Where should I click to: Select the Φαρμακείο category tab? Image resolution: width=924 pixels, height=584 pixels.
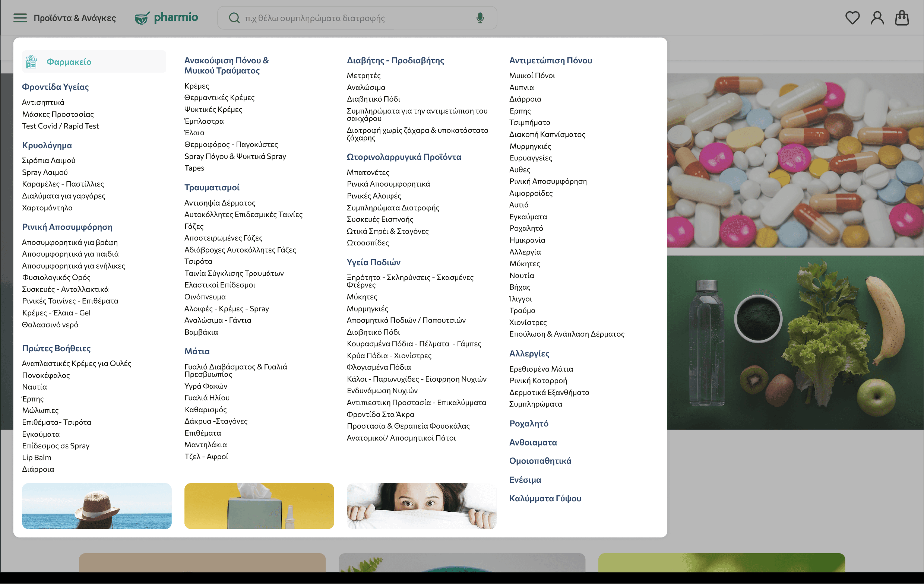tap(94, 61)
